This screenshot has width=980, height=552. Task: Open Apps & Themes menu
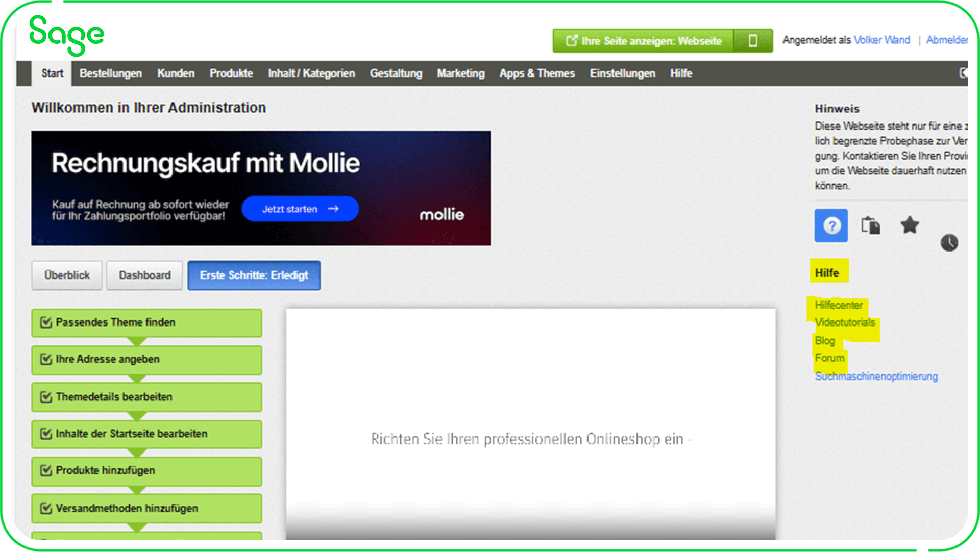537,73
